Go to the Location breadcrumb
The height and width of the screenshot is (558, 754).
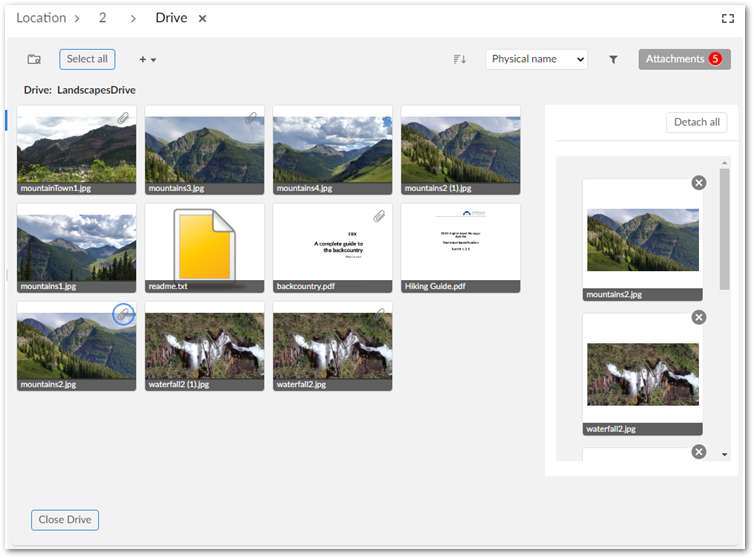[x=41, y=18]
